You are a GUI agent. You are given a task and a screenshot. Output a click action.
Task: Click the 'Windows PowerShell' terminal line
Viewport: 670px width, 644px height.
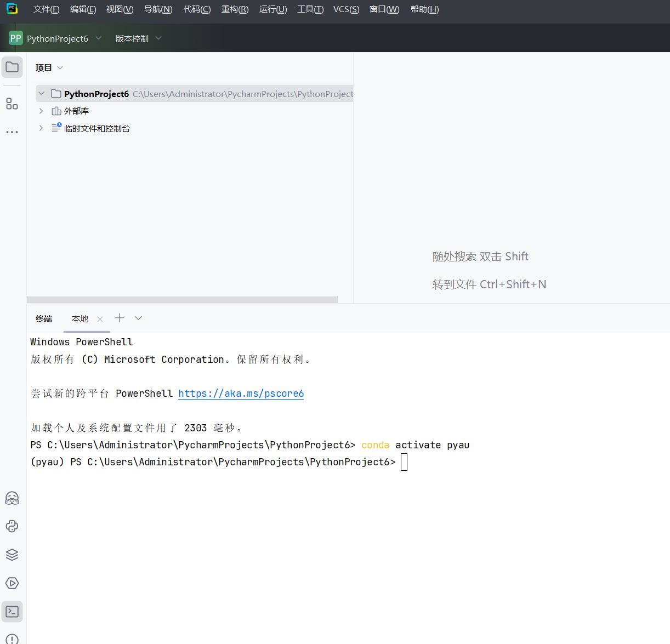point(82,342)
